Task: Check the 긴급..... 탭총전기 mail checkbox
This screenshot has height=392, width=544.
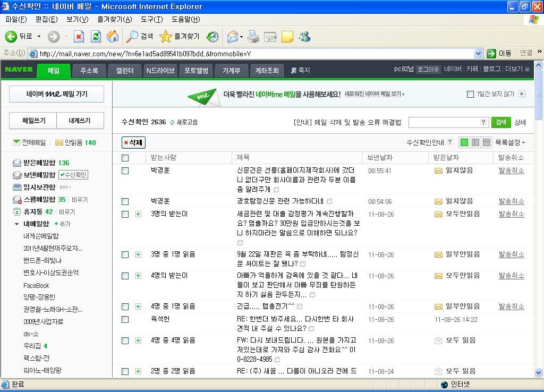Action: tap(125, 306)
